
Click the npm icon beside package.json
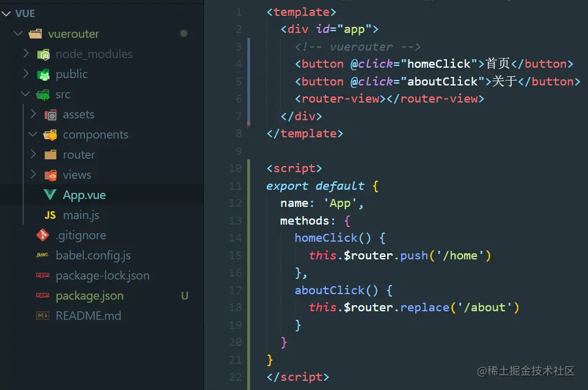pyautogui.click(x=42, y=295)
